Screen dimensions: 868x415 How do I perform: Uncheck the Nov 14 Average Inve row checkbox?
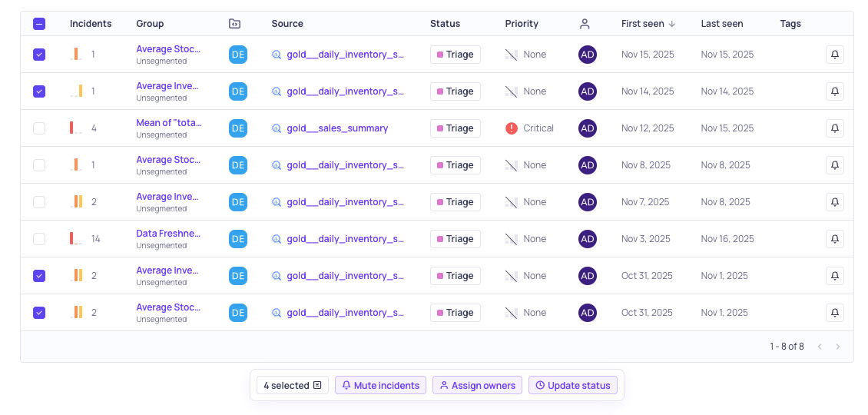39,91
